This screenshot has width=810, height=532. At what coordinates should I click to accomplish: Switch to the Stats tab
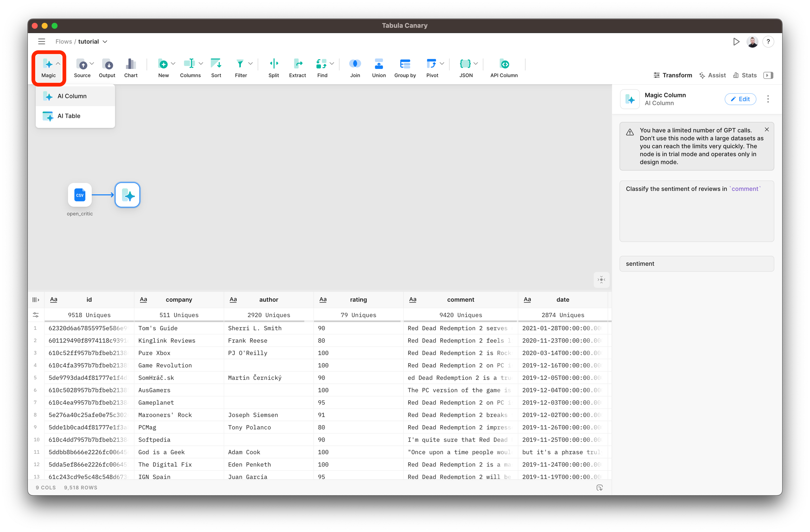[x=745, y=75]
